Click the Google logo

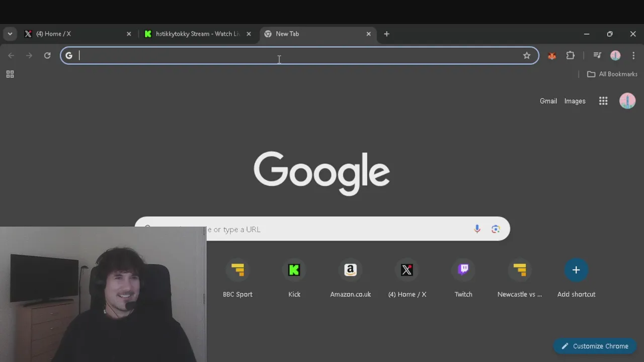coord(322,173)
